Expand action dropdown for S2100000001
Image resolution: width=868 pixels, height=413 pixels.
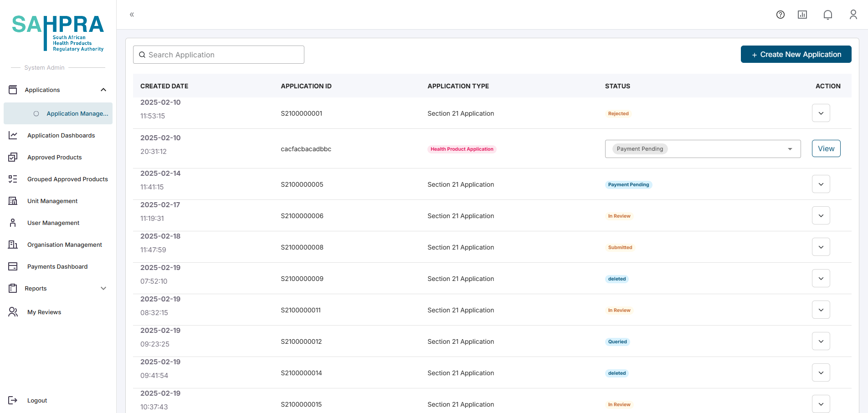821,113
